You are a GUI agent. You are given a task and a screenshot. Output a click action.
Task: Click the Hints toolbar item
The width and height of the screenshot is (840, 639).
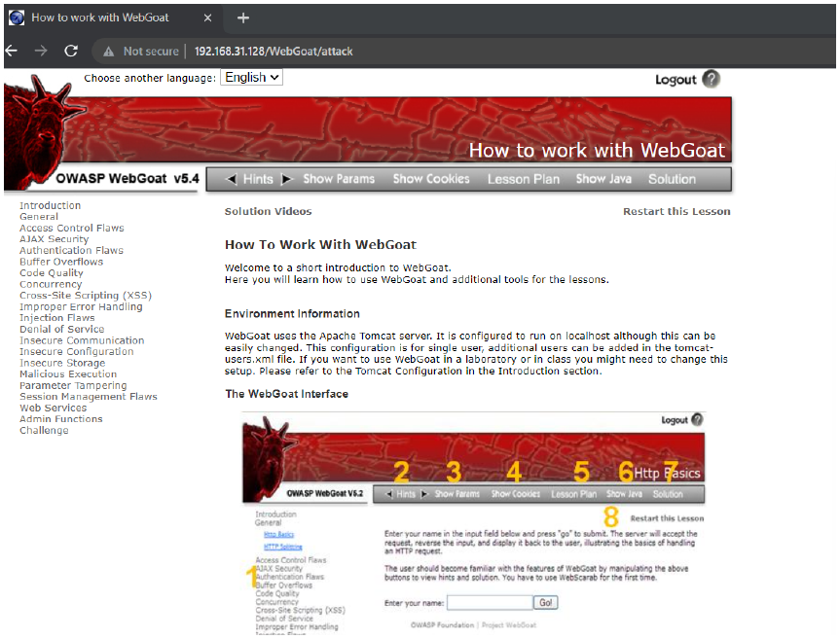point(258,179)
